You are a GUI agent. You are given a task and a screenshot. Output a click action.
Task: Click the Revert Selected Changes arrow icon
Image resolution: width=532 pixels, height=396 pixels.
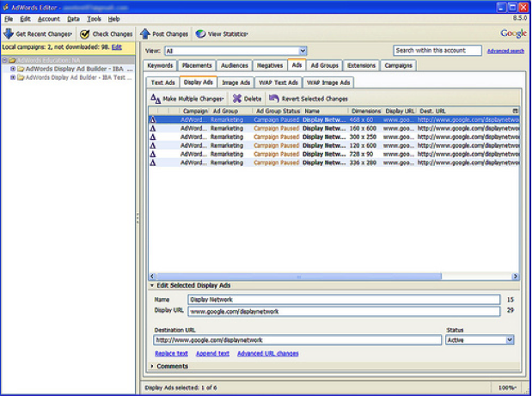tap(273, 98)
